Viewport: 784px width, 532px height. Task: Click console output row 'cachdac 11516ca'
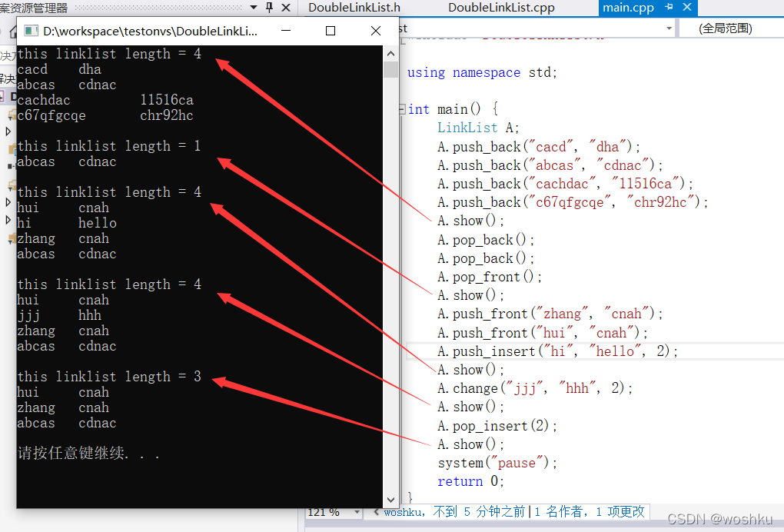click(x=105, y=100)
